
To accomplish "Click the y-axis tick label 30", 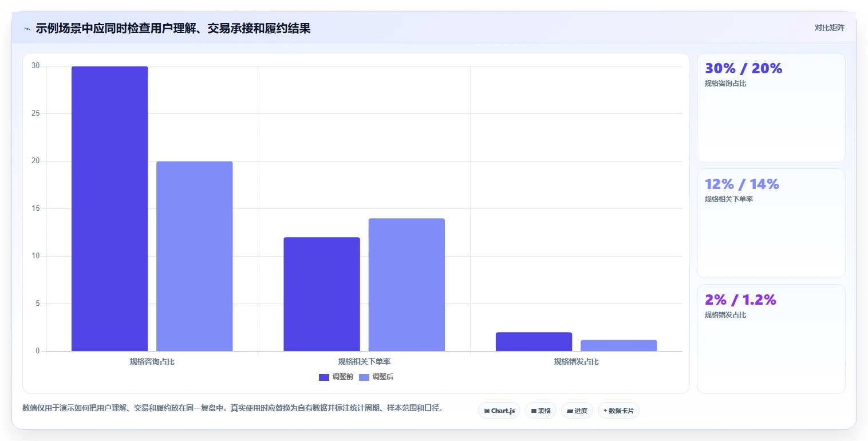I will point(36,66).
